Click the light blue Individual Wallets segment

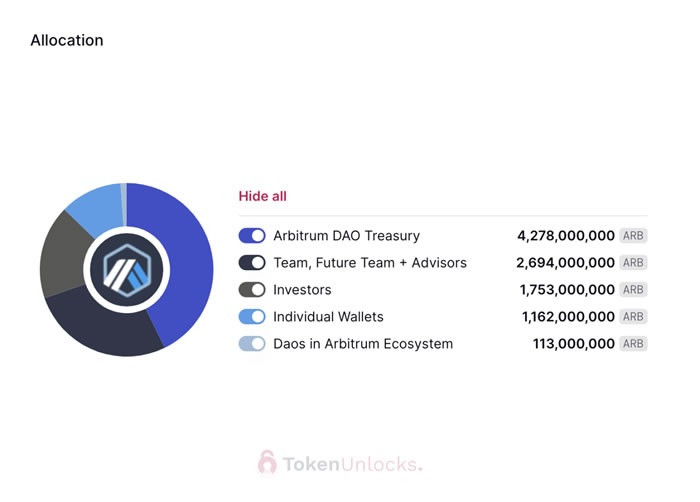(x=97, y=205)
